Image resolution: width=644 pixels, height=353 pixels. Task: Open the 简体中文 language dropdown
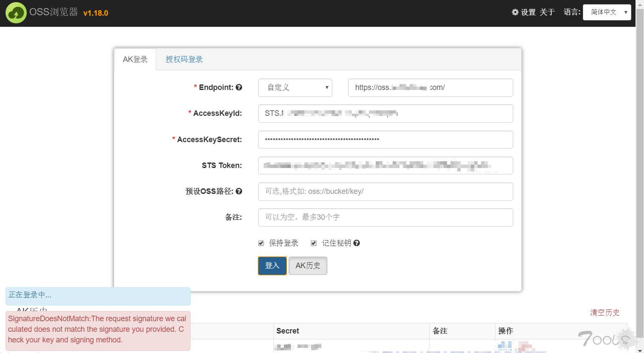pyautogui.click(x=607, y=12)
